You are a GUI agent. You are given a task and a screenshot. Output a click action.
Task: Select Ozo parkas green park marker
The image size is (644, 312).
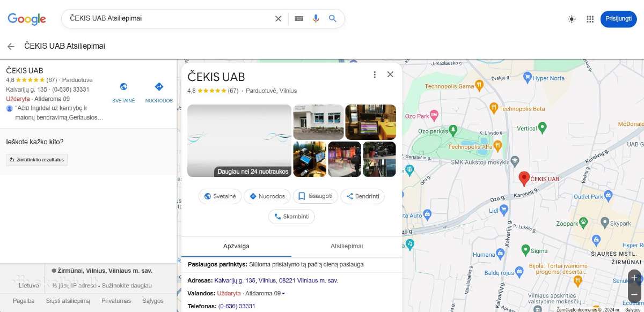[453, 129]
